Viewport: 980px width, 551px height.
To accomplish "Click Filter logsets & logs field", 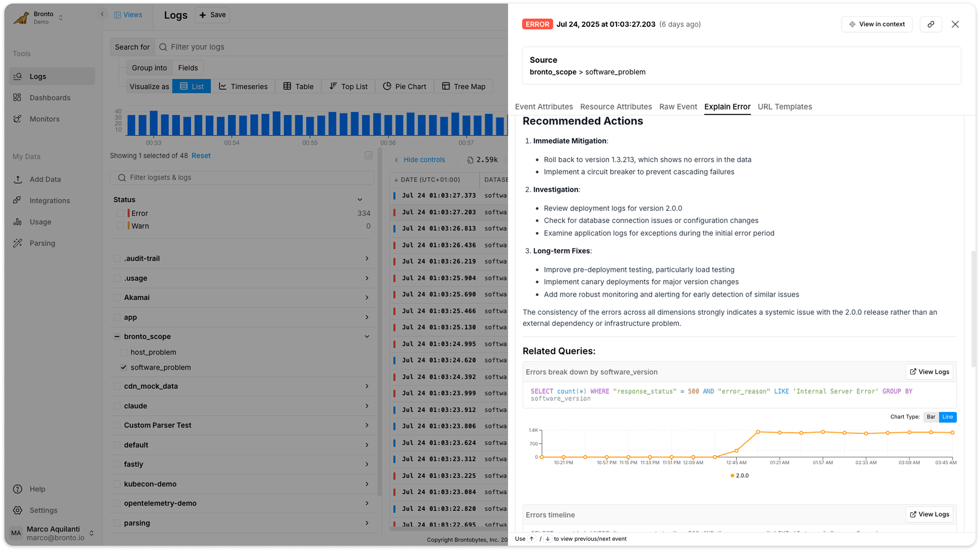I will [x=242, y=178].
